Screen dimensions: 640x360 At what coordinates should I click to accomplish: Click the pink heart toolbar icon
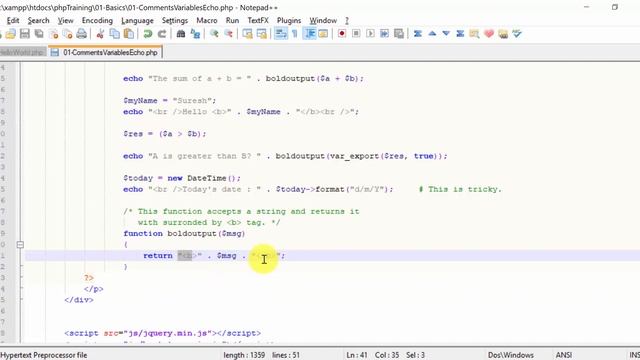489,34
